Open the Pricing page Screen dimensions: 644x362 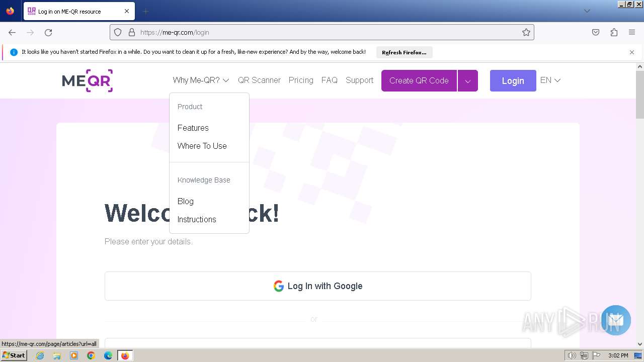point(301,80)
